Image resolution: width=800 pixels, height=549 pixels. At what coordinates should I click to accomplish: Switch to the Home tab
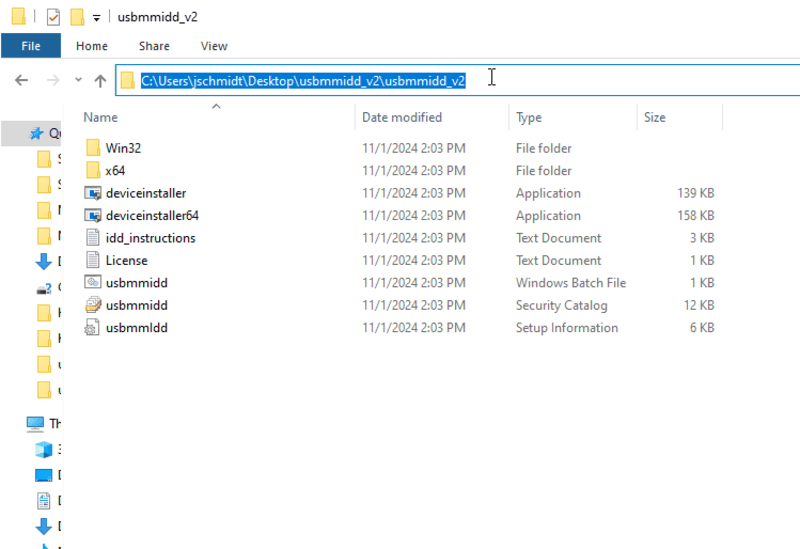coord(92,46)
